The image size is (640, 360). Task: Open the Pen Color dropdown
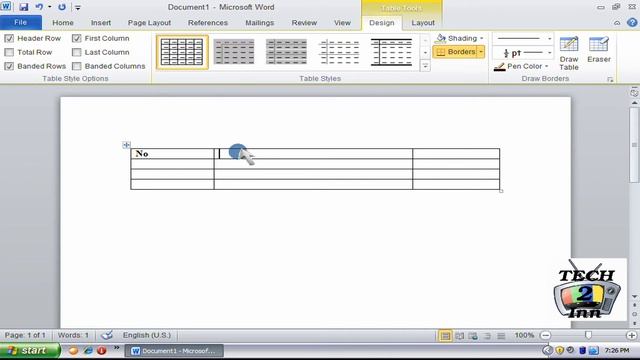click(x=521, y=66)
